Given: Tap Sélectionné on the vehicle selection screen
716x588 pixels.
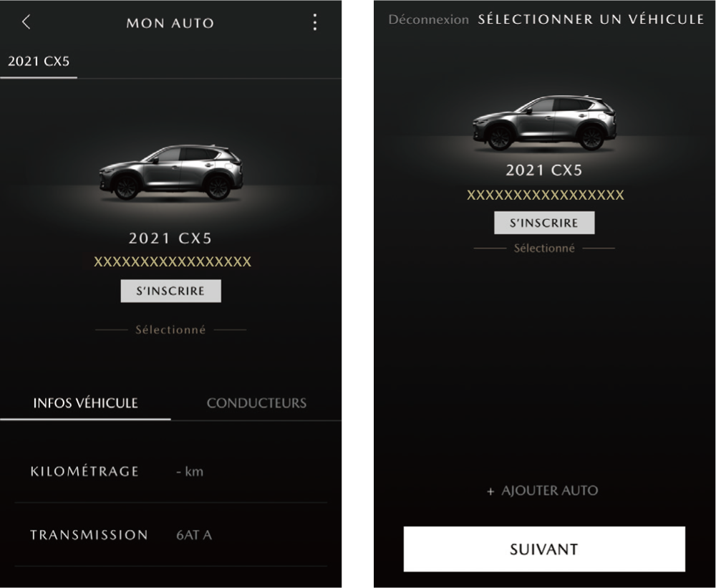Looking at the screenshot, I should click(x=544, y=249).
